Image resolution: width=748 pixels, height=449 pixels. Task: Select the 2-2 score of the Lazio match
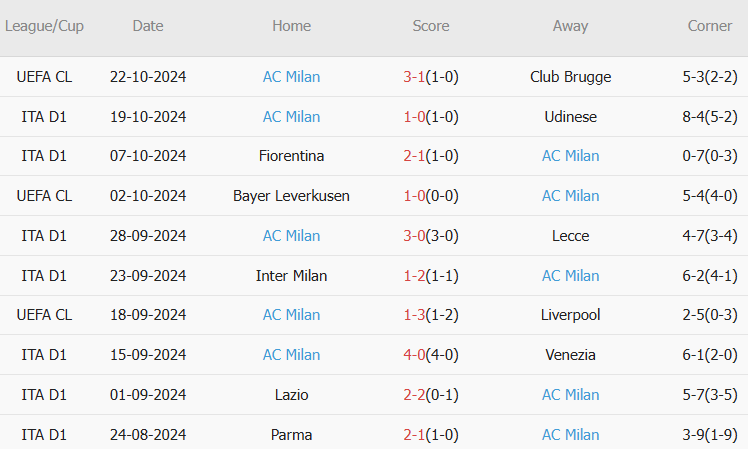(415, 395)
